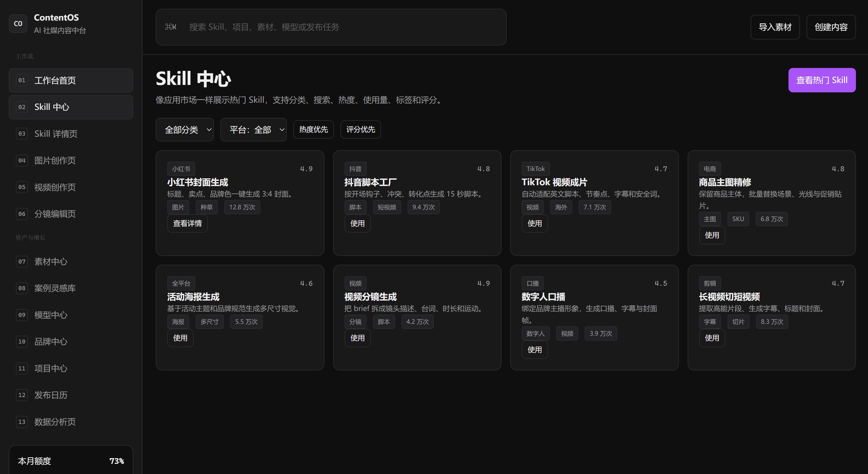868x474 pixels.
Task: Click 使用 on TikTok 视频成片 card
Action: pos(535,224)
